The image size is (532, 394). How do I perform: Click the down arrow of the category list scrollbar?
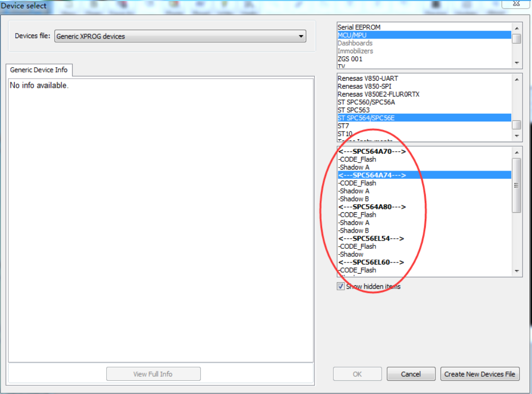pyautogui.click(x=516, y=63)
